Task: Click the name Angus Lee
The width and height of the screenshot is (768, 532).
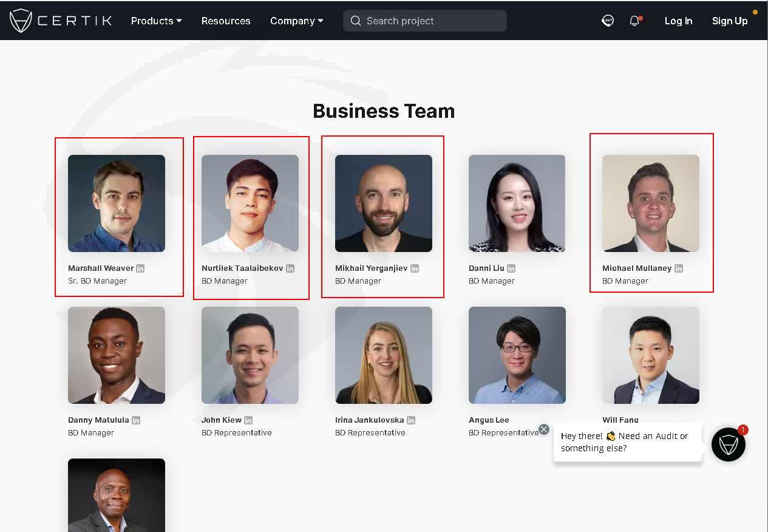Action: [x=489, y=420]
